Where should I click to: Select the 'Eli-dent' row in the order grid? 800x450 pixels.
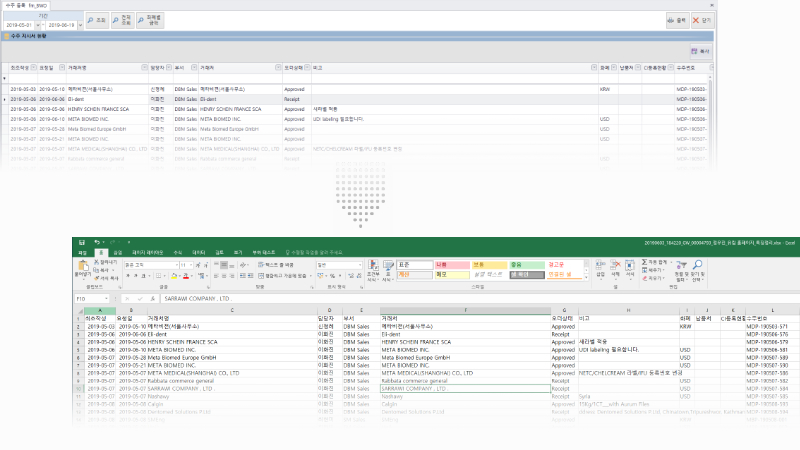point(357,99)
